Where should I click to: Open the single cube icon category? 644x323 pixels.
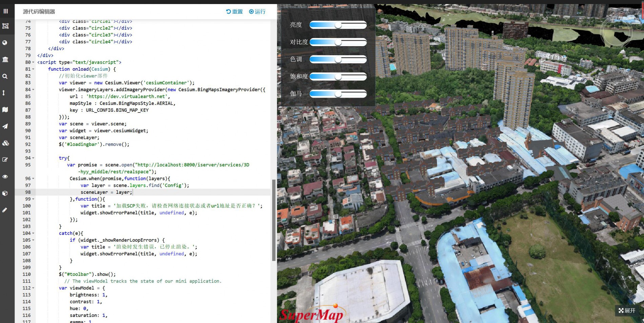click(x=5, y=193)
